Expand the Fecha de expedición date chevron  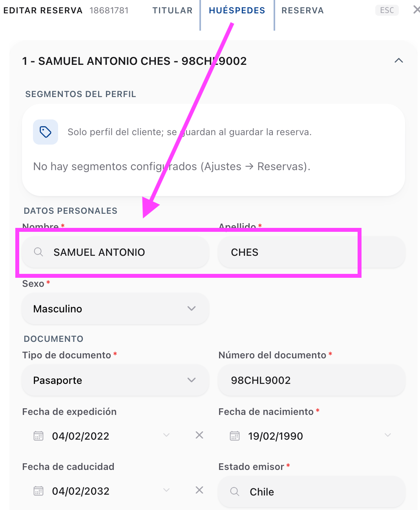pyautogui.click(x=166, y=435)
